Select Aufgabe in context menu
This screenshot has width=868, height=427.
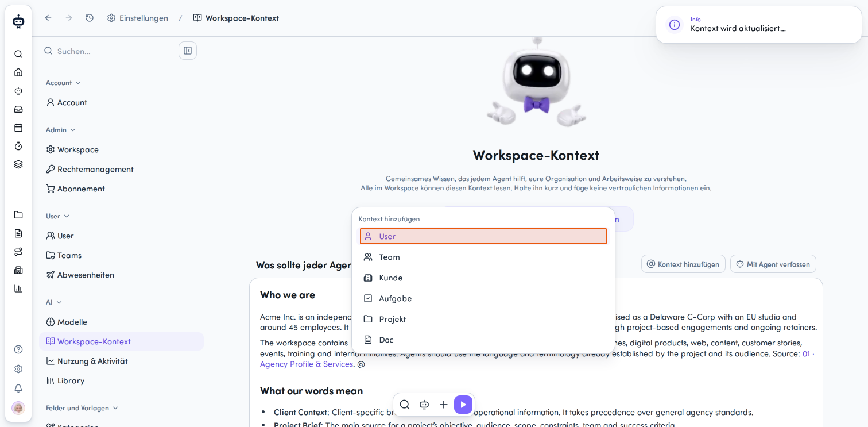[x=483, y=298]
